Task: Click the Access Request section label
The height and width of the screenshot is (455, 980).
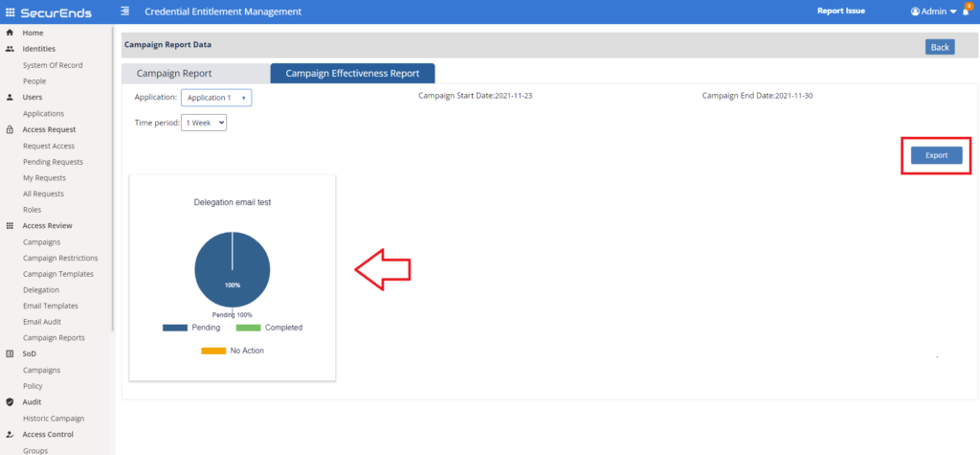Action: point(50,129)
